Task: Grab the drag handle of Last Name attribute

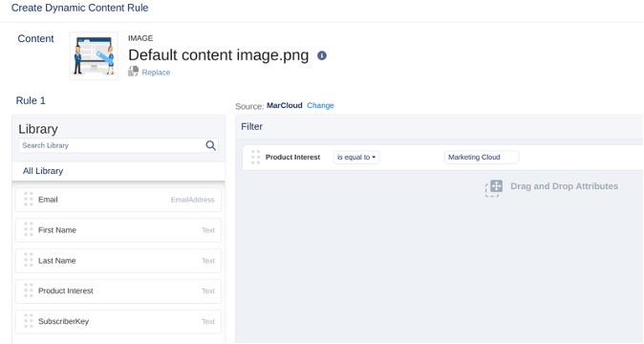Action: click(29, 260)
